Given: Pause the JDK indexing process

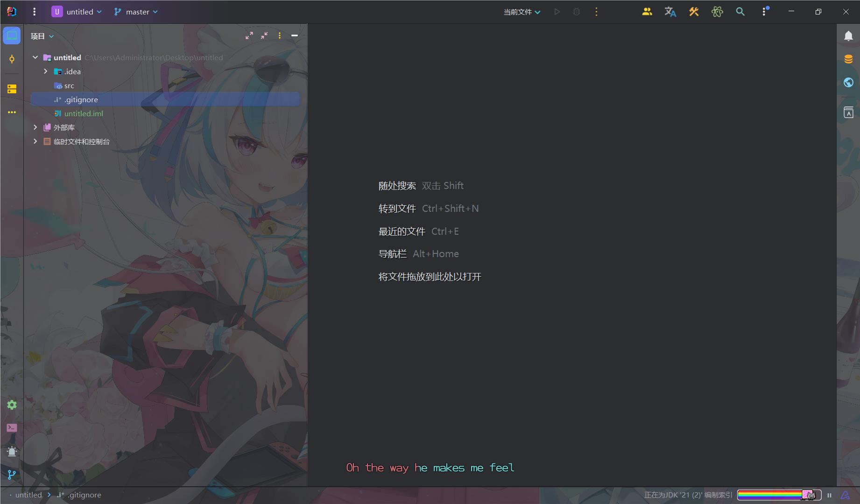Looking at the screenshot, I should point(829,495).
